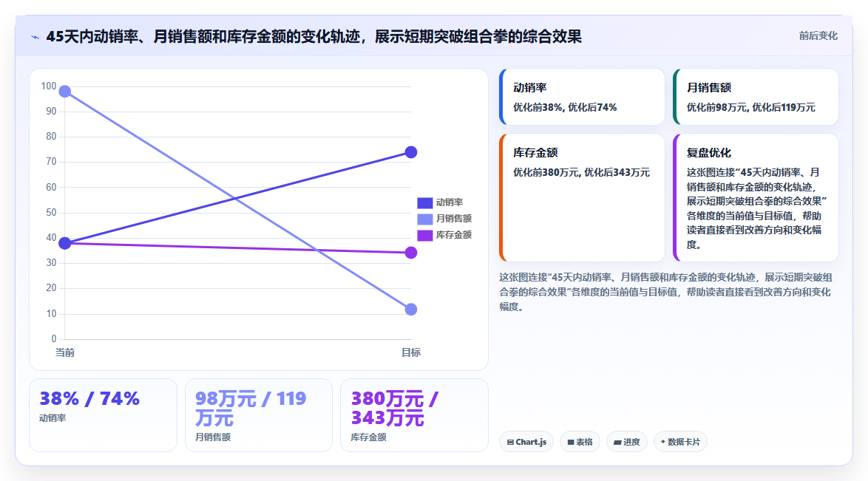
Task: Click the blue trend icon beside the title
Action: pos(35,37)
